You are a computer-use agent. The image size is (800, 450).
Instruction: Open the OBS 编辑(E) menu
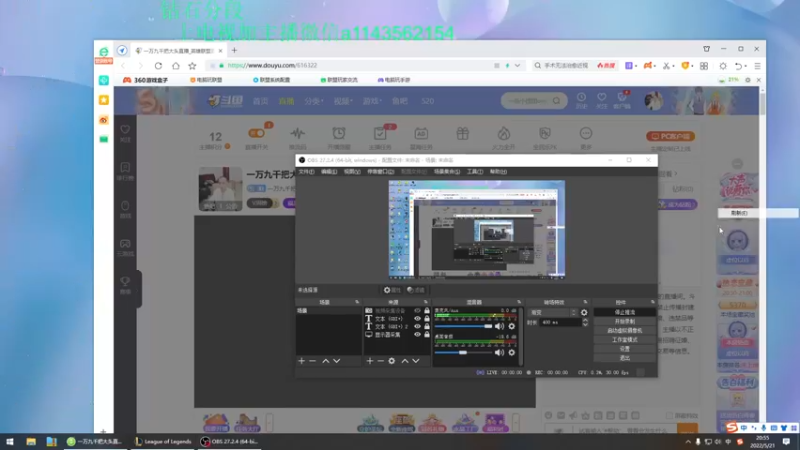tap(329, 172)
